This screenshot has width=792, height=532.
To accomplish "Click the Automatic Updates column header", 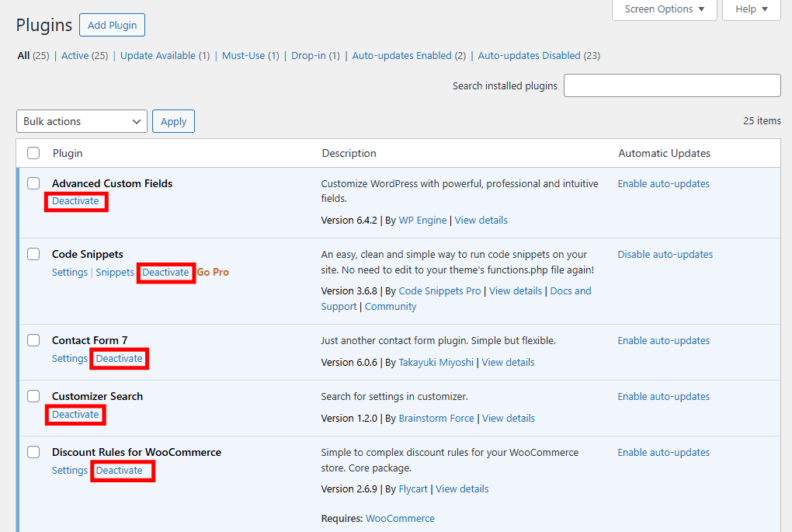I will tap(664, 153).
